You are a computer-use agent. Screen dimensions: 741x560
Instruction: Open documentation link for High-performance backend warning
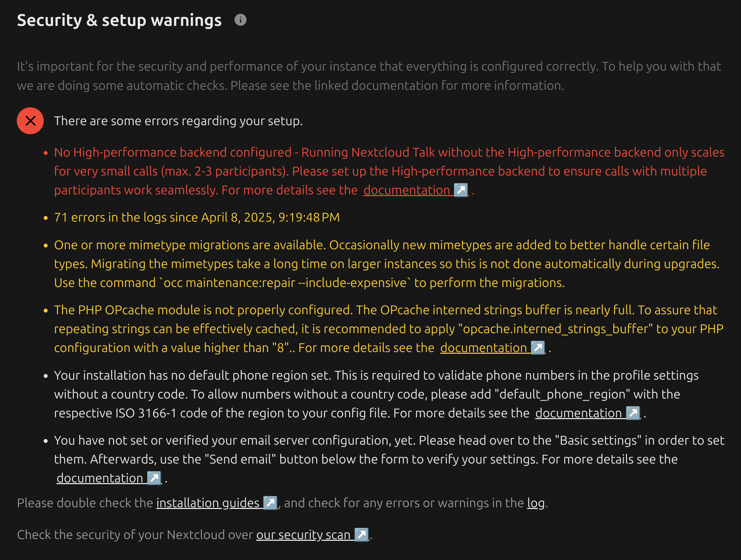coord(407,190)
